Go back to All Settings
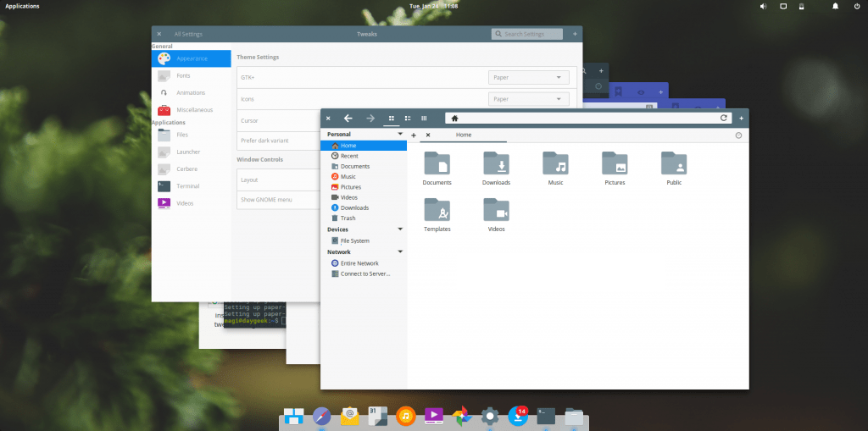 point(187,34)
